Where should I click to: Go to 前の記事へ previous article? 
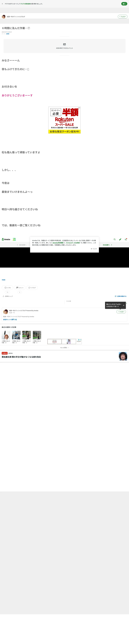tap(21, 245)
